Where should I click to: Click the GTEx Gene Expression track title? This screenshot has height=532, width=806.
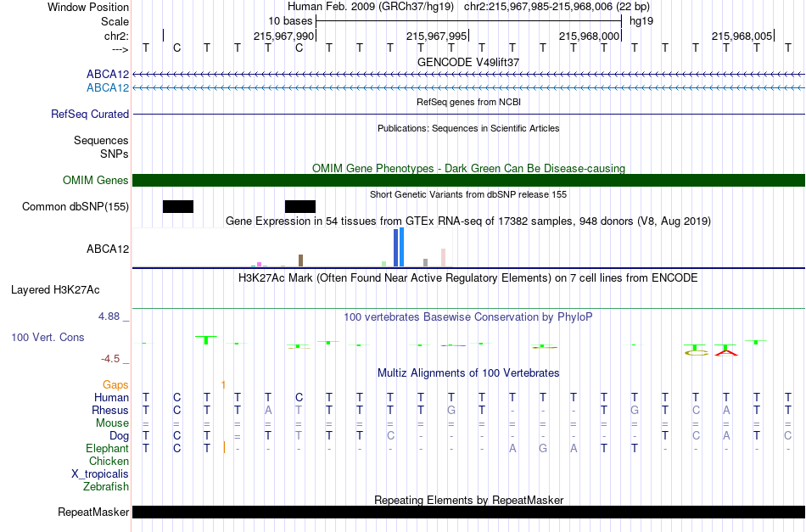coord(468,221)
